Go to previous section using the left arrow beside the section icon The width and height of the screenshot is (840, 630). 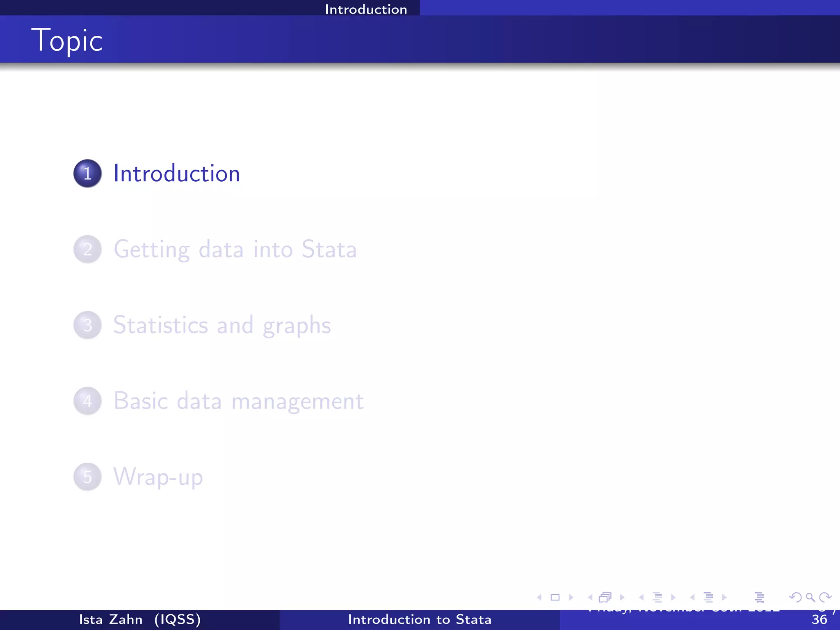point(692,597)
